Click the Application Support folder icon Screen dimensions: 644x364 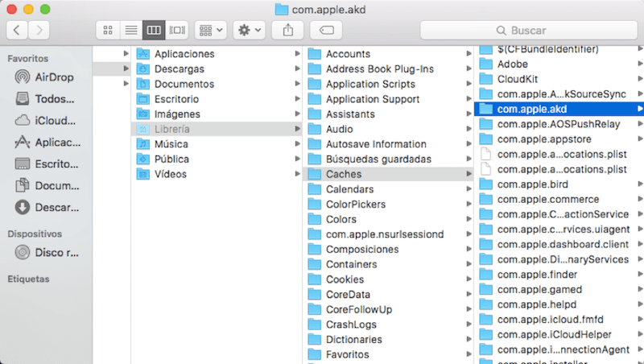point(315,99)
